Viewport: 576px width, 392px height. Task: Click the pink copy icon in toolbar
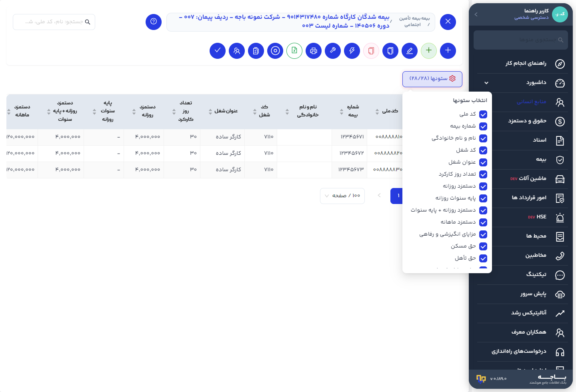(371, 50)
